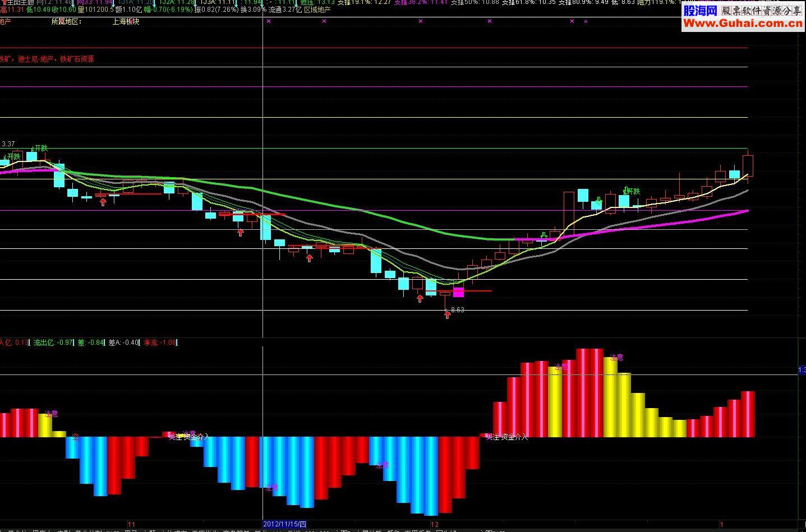Select the 低10.49 low price value
Image resolution: width=806 pixels, height=532 pixels.
click(x=39, y=10)
